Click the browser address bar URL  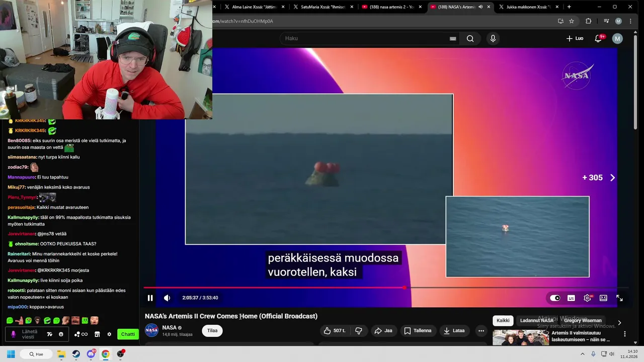tap(244, 21)
